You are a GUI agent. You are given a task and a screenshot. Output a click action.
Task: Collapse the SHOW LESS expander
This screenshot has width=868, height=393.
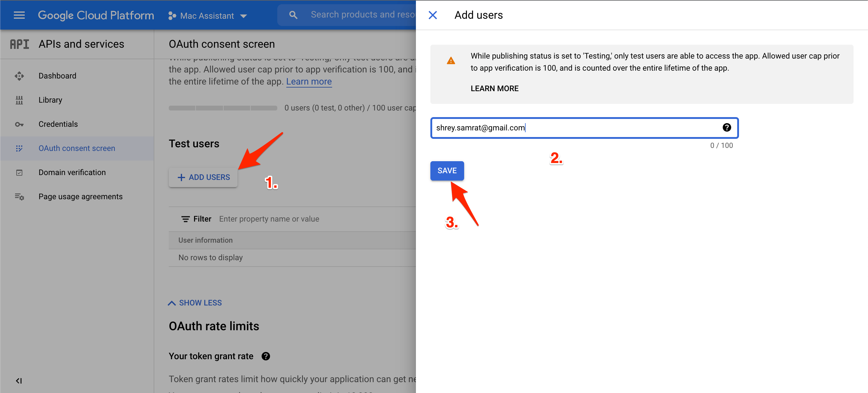(195, 302)
